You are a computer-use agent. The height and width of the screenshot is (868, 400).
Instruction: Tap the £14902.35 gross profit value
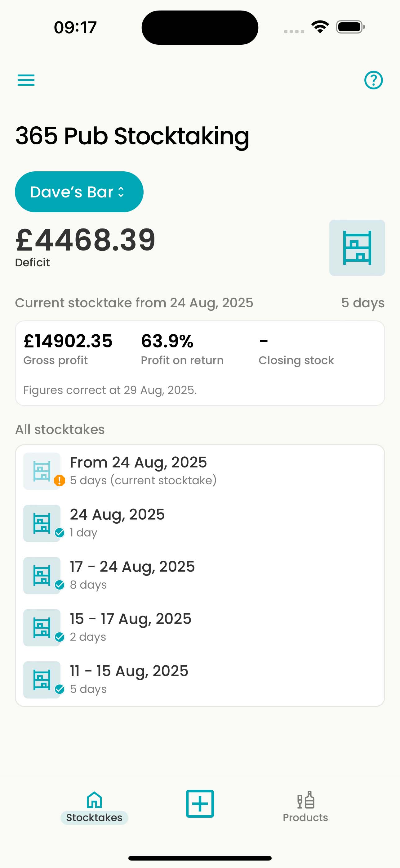tap(68, 341)
